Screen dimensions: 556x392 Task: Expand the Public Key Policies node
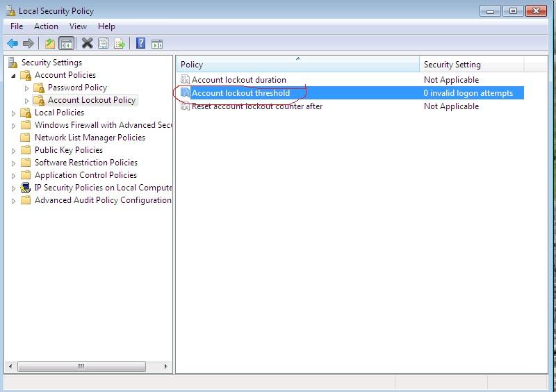(13, 151)
